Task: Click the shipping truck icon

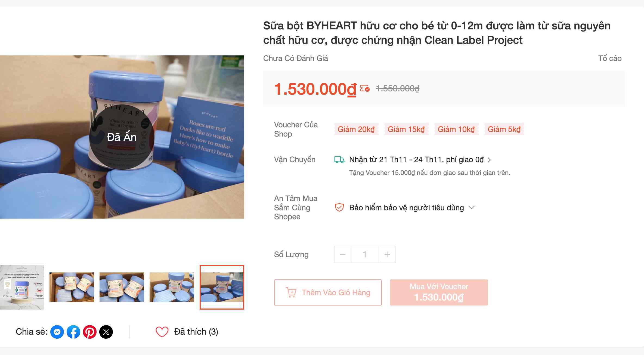Action: (x=339, y=160)
